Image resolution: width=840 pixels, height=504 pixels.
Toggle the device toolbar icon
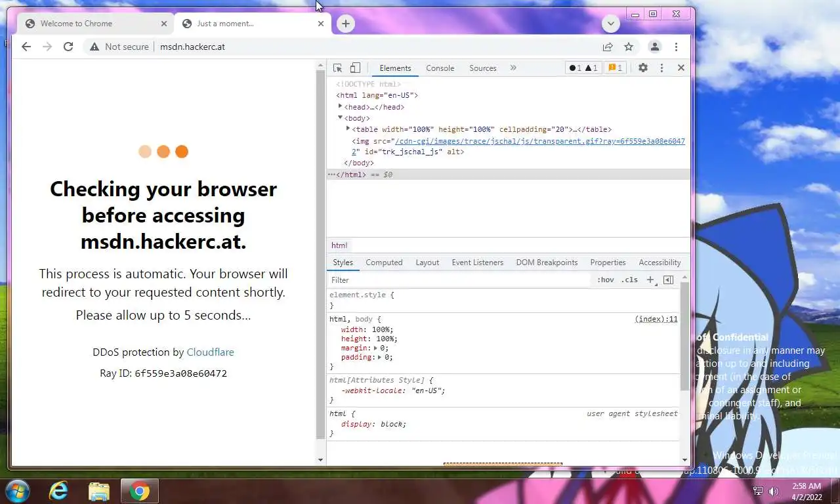(355, 68)
